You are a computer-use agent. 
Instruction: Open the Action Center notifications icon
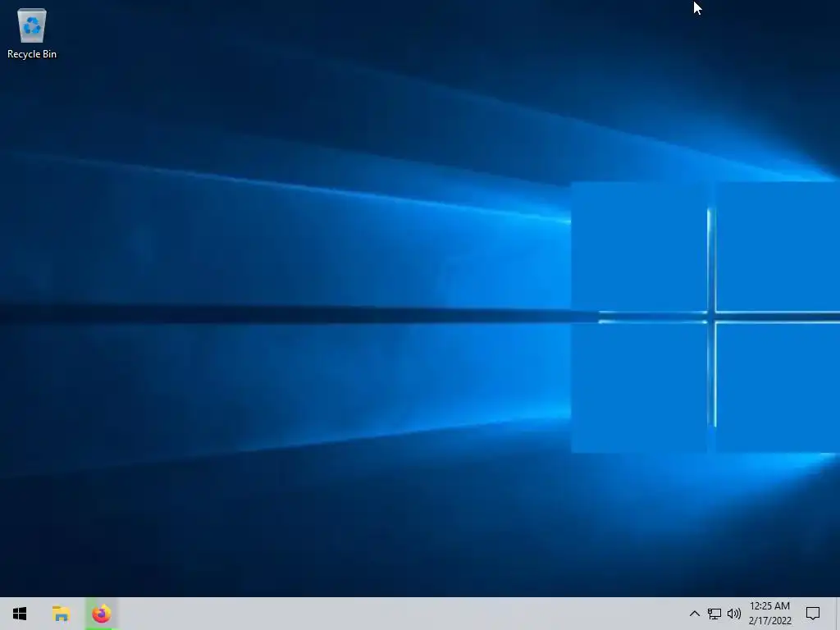tap(813, 614)
